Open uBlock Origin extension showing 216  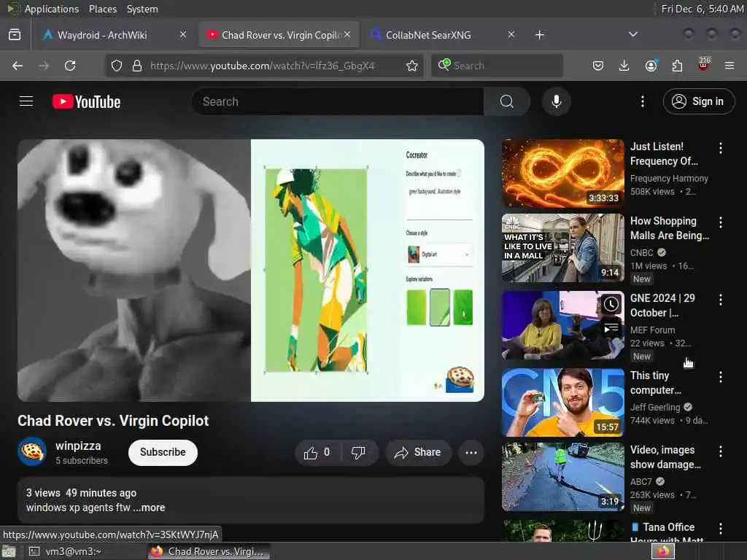tap(704, 65)
